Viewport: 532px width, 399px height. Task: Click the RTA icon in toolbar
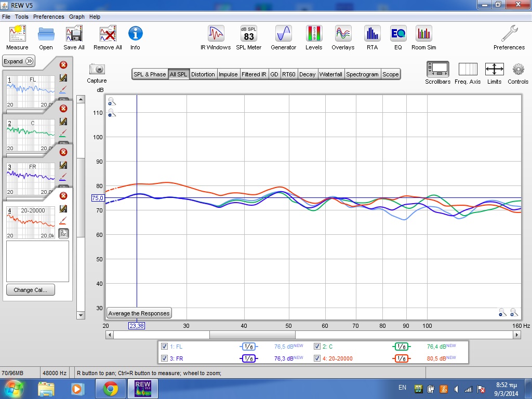click(372, 34)
